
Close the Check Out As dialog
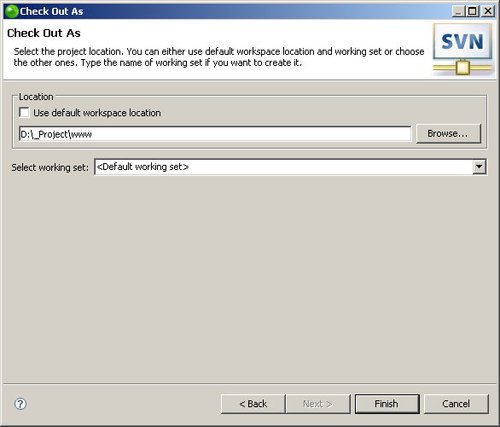pos(487,11)
